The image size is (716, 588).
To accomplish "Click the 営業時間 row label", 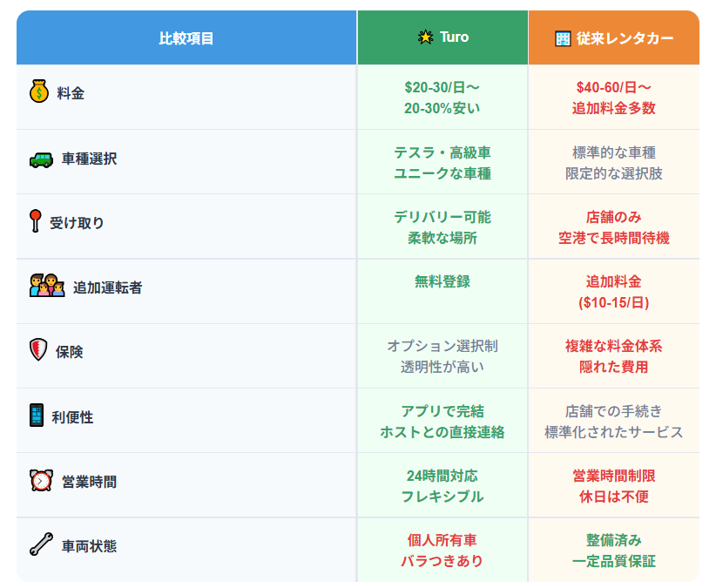I will coord(90,482).
